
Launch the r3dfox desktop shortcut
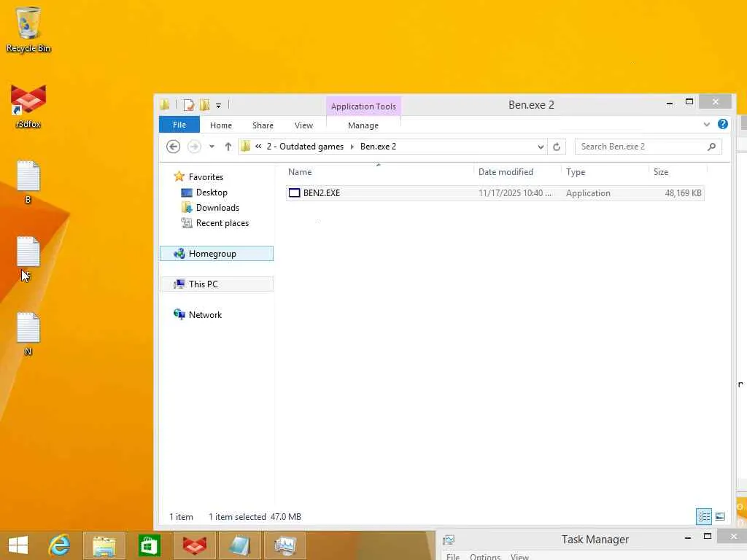(x=28, y=106)
